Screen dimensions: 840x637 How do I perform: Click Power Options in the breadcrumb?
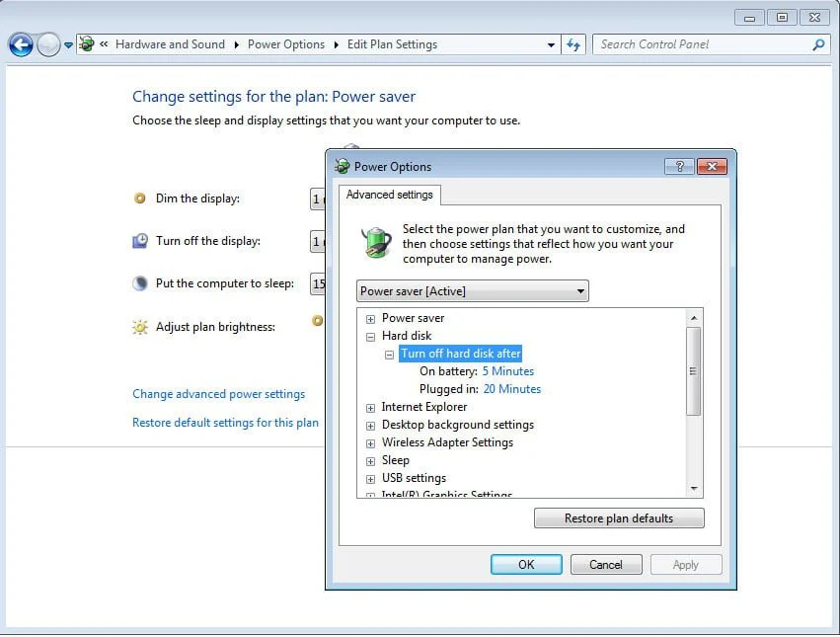click(x=285, y=44)
